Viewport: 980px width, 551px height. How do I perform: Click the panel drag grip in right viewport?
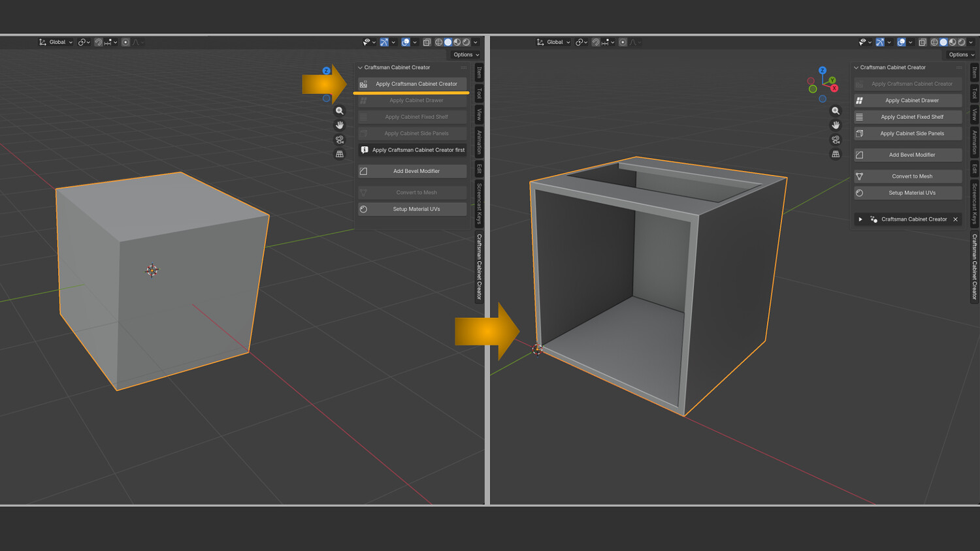pyautogui.click(x=959, y=67)
